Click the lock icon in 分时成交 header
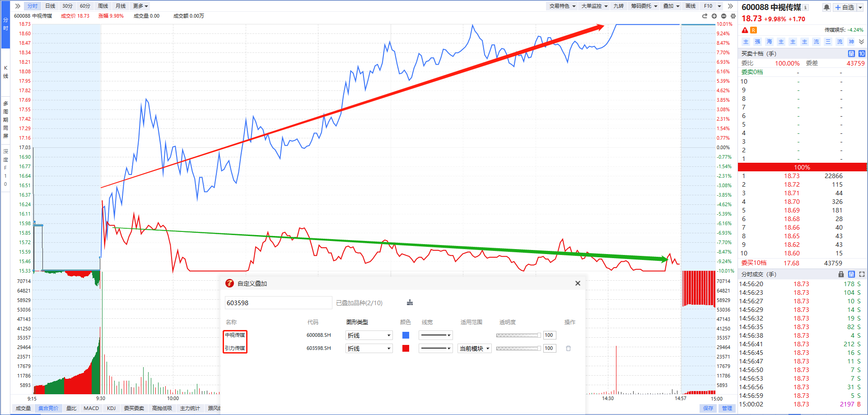Screen dimensions: 868x415 (841, 274)
